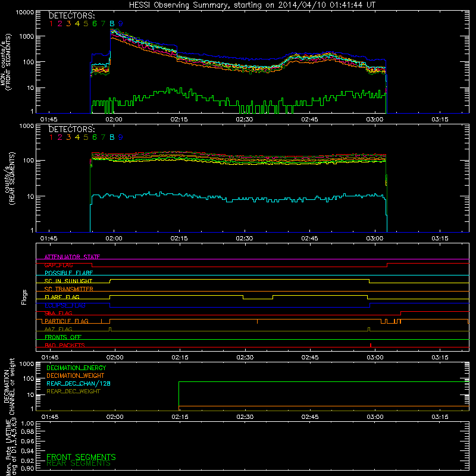Viewport: 476px width, 476px height.
Task: Select the SC_TRANSMITTER flag label
Action: [69, 289]
